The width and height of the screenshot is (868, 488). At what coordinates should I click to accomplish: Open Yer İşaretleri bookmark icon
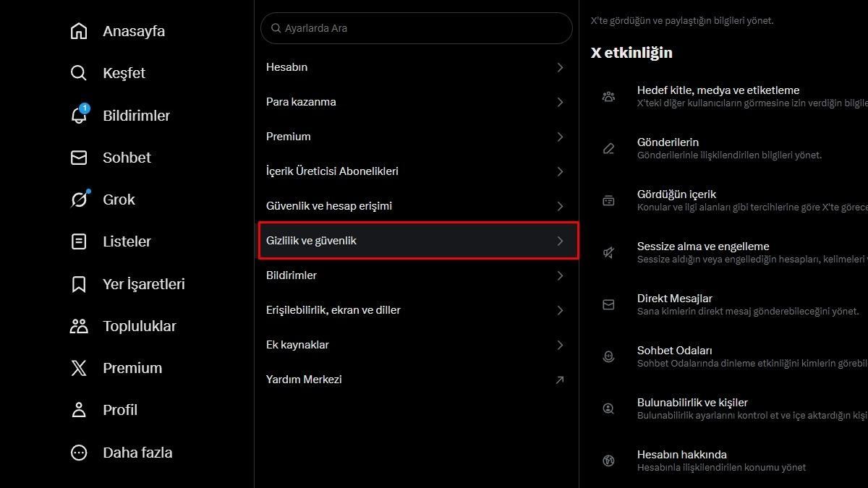coord(79,284)
